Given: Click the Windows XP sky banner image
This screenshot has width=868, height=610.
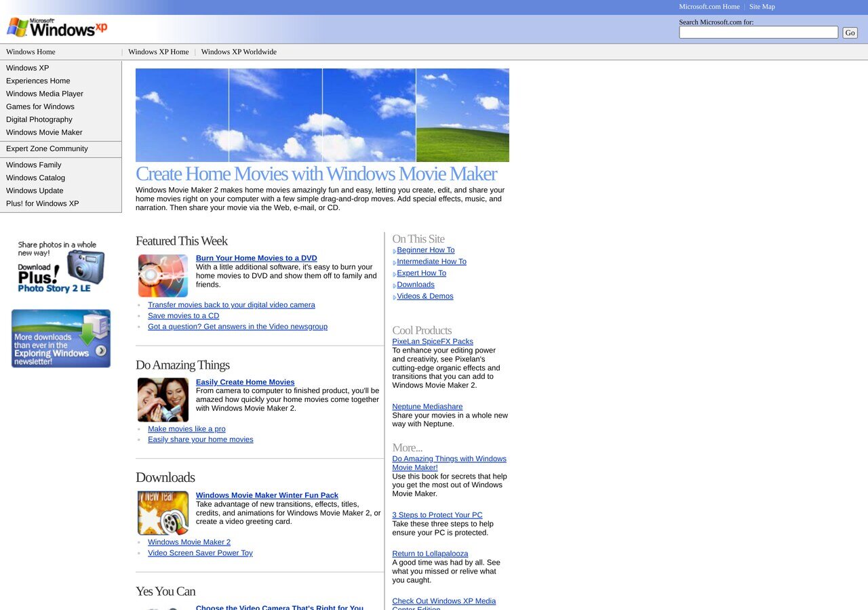Looking at the screenshot, I should 322,115.
